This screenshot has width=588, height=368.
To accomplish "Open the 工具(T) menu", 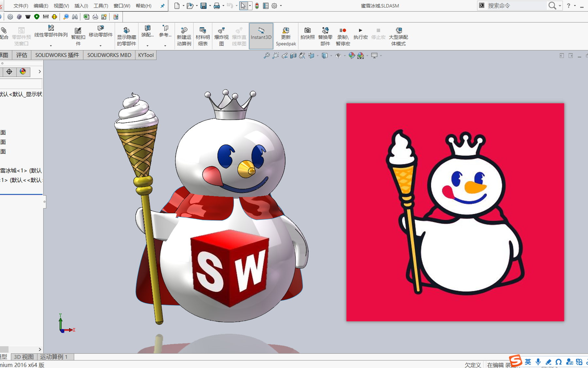I will (101, 6).
